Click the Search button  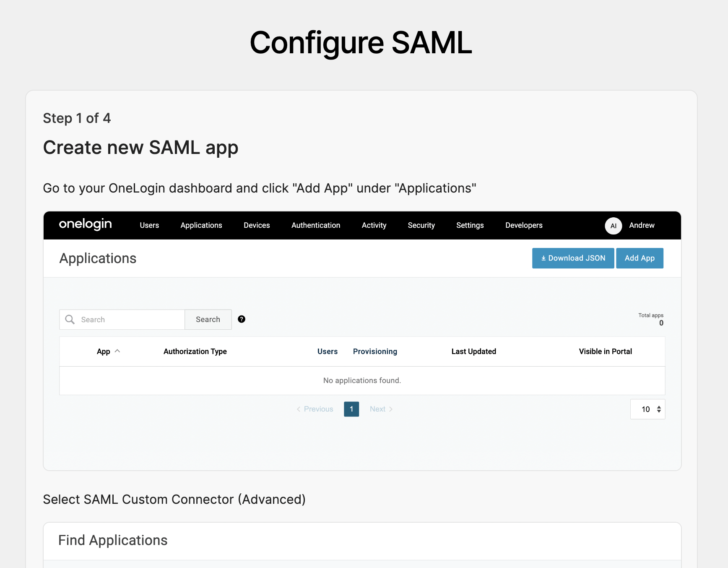pyautogui.click(x=208, y=319)
